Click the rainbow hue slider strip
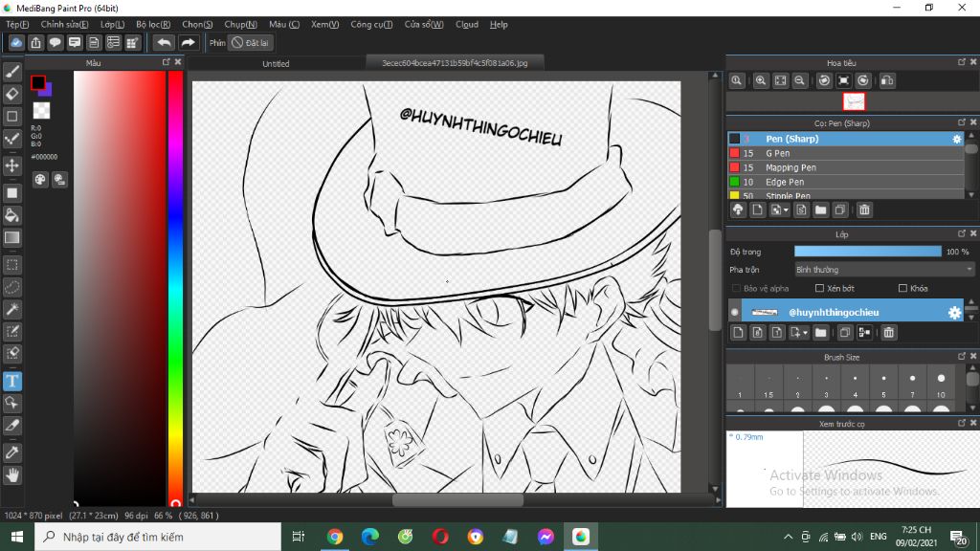This screenshot has width=980, height=551. click(x=176, y=287)
